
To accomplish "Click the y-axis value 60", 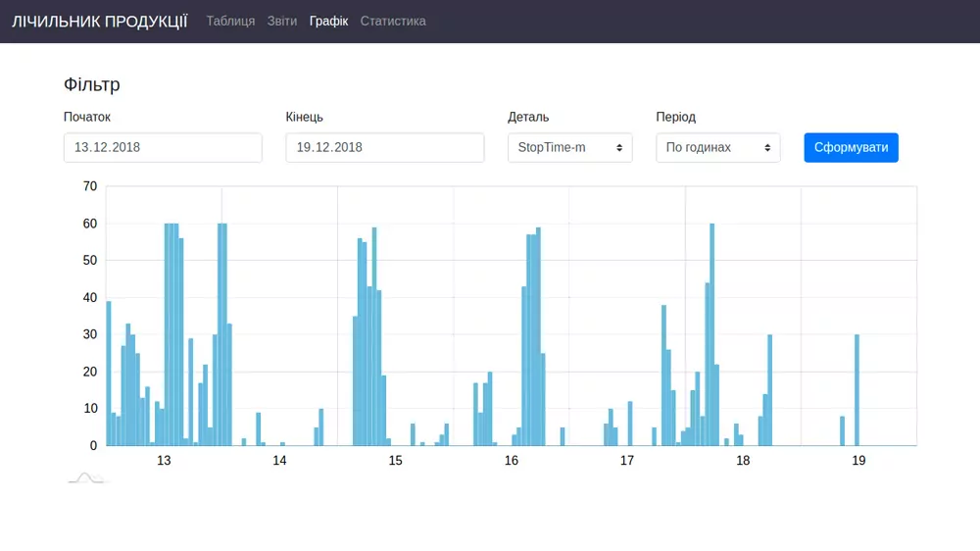I will [x=90, y=224].
